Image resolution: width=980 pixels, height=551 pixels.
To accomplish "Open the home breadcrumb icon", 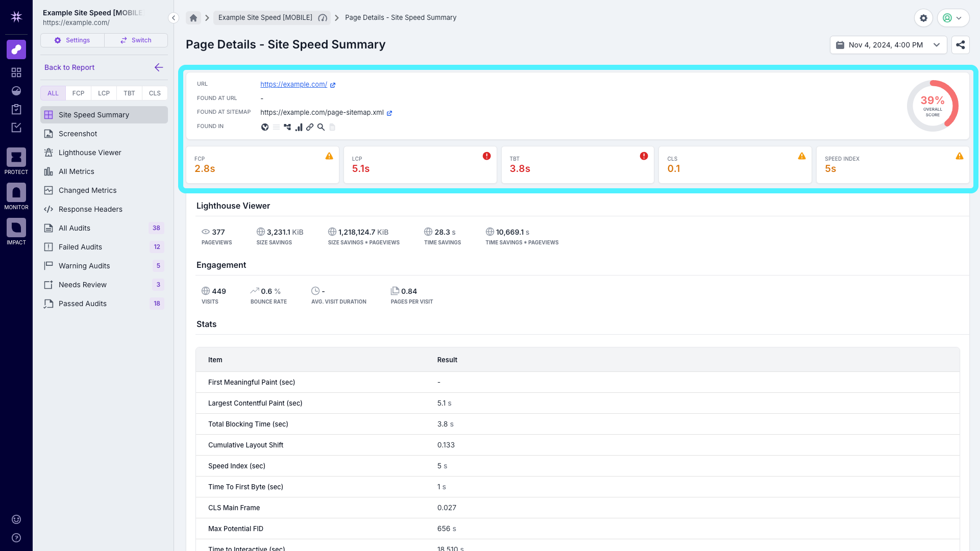I will point(193,18).
